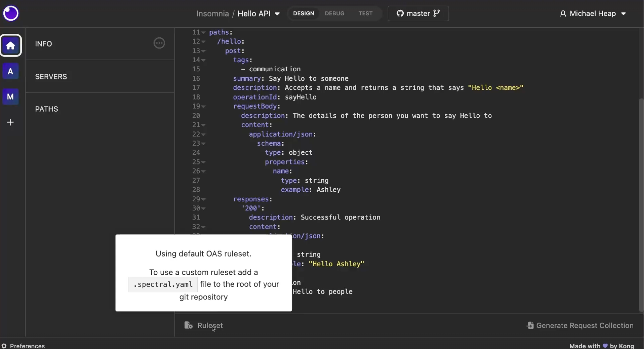Image resolution: width=644 pixels, height=349 pixels.
Task: Switch to the DEBUG tab
Action: coord(334,13)
